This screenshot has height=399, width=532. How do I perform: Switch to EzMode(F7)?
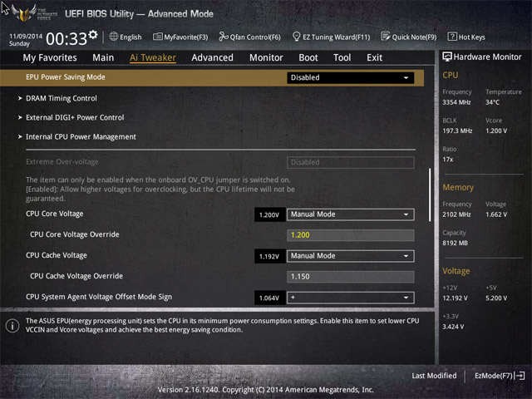(x=494, y=376)
